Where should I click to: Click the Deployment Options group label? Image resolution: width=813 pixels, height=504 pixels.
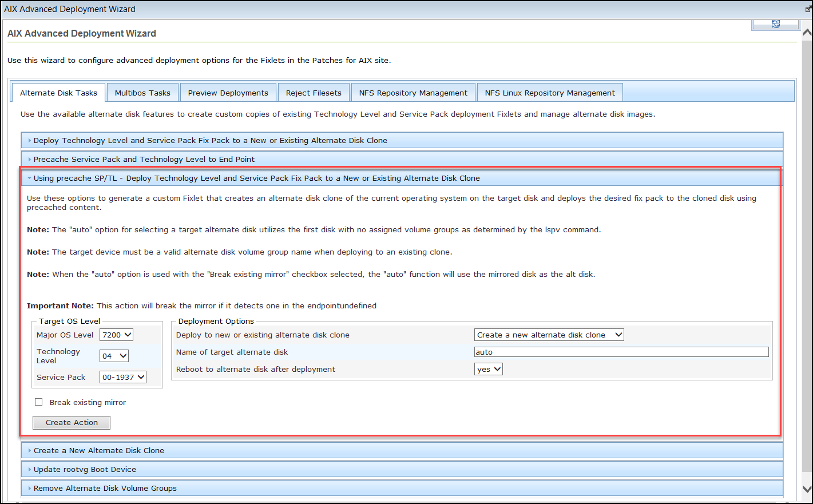click(x=216, y=321)
